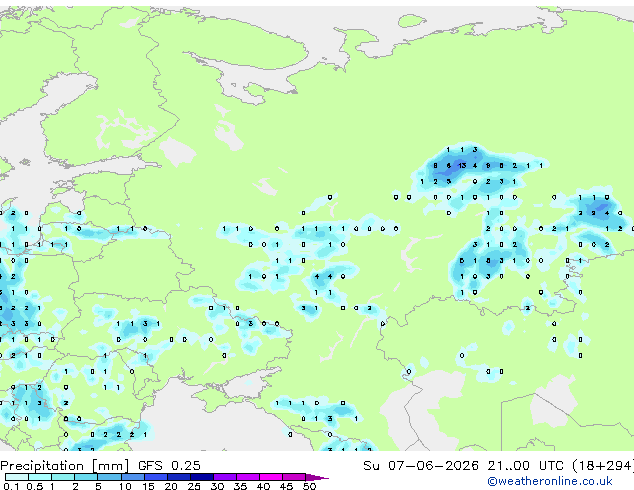The height and width of the screenshot is (490, 634).
Task: Click the '0.5' legend scale label
Action: point(34,486)
